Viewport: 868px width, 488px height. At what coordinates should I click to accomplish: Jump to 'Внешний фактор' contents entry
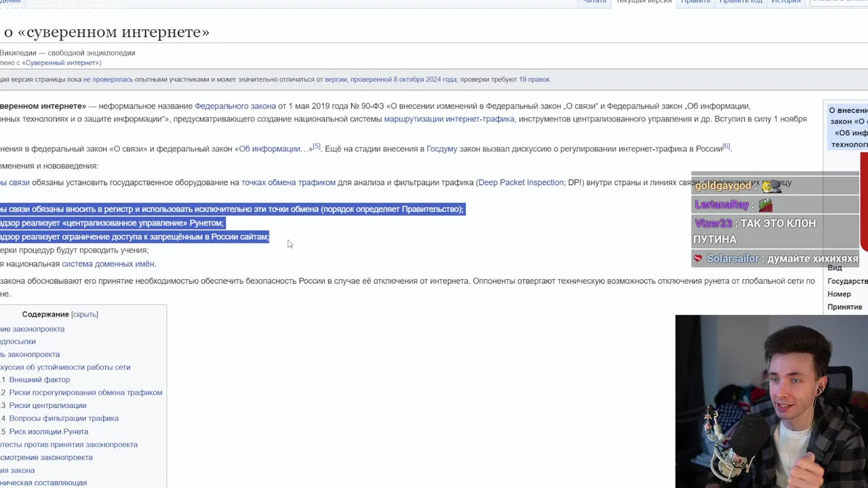(39, 380)
